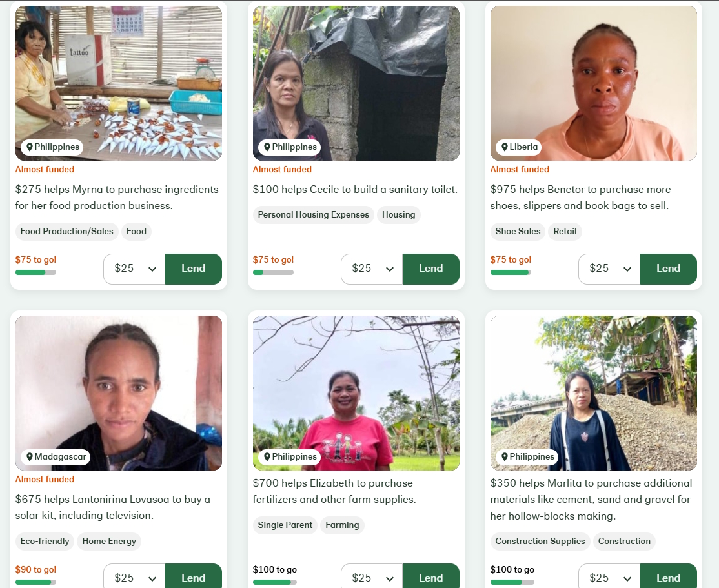Screen dimensions: 719x588
Task: Expand amount selector on Lantonirina Lovasoa's loan
Action: tap(134, 576)
